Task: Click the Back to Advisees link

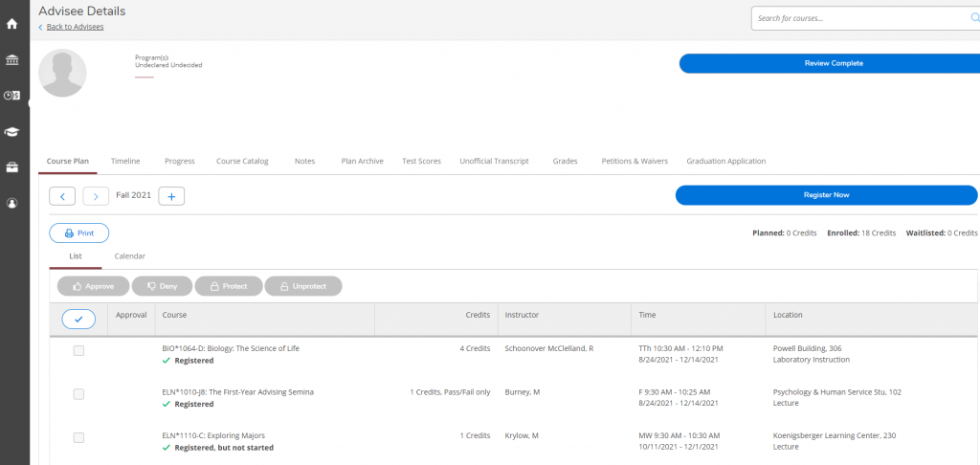Action: click(x=75, y=27)
